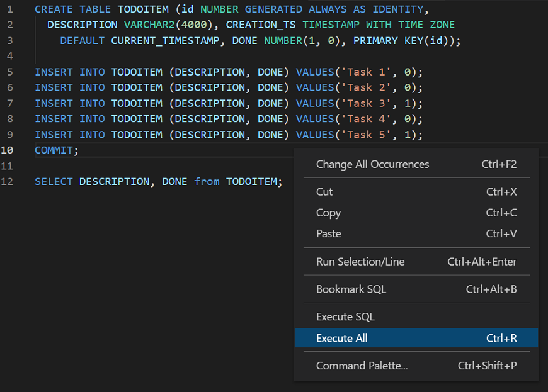Place cursor on the COMMIT keyword

(54, 150)
